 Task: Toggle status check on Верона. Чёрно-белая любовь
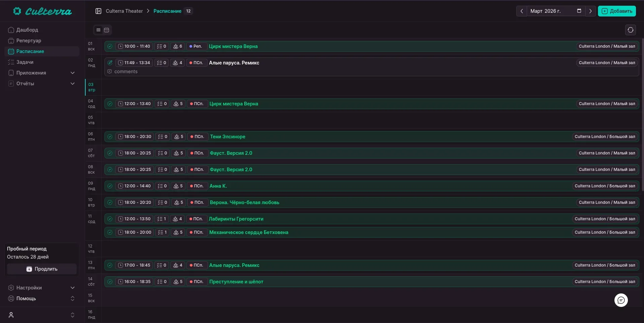pyautogui.click(x=110, y=202)
